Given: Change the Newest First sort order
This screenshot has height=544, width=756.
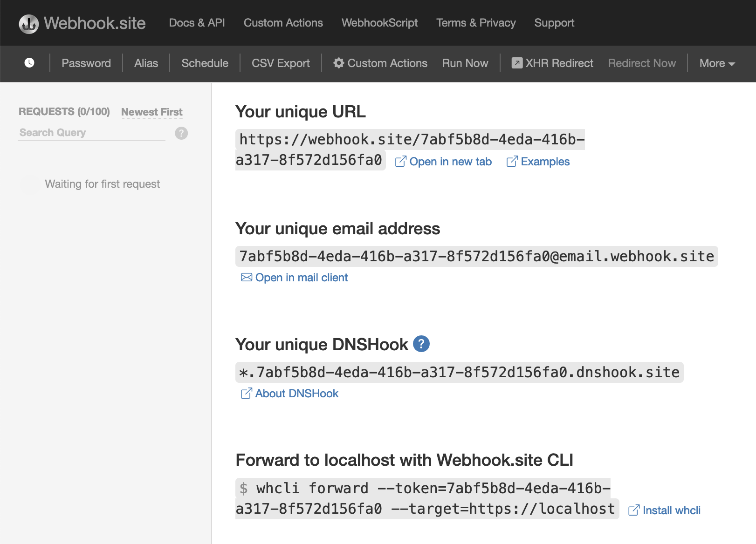Looking at the screenshot, I should pyautogui.click(x=152, y=112).
